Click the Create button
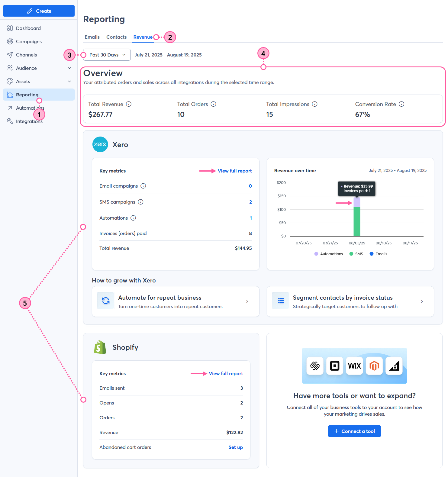 pos(39,11)
